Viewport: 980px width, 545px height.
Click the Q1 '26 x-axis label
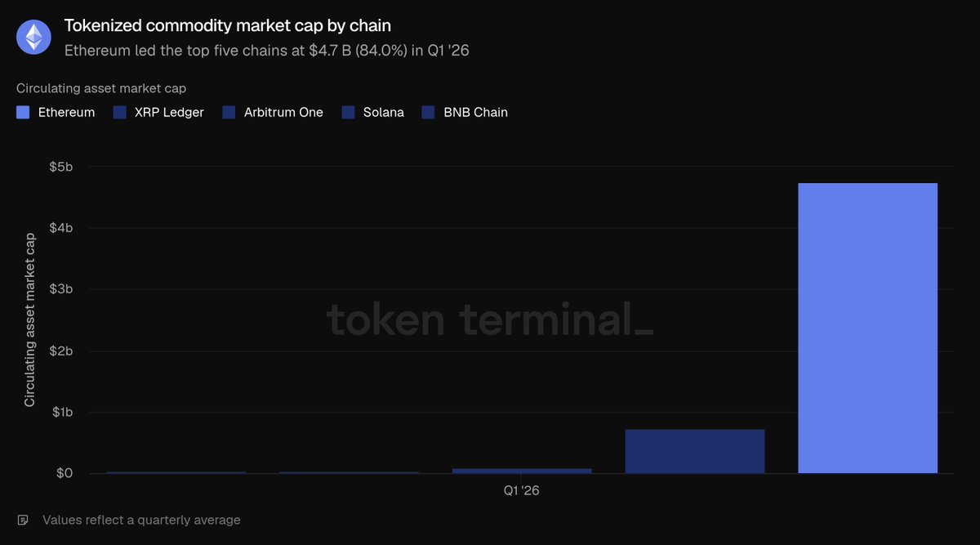(521, 491)
